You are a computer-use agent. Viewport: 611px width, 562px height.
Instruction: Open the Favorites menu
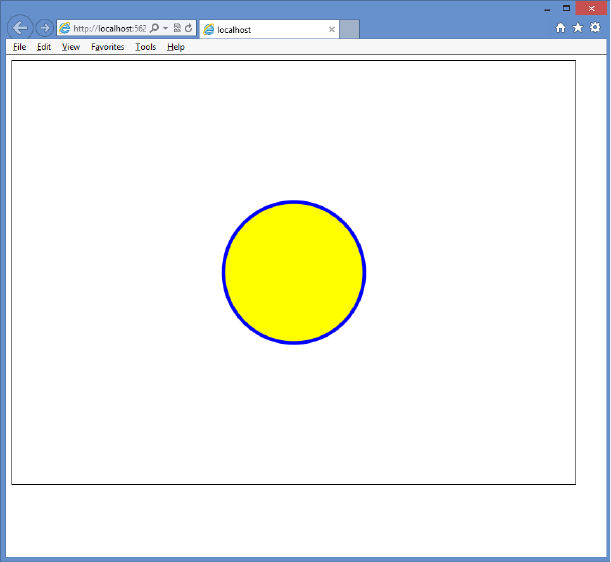pyautogui.click(x=108, y=47)
